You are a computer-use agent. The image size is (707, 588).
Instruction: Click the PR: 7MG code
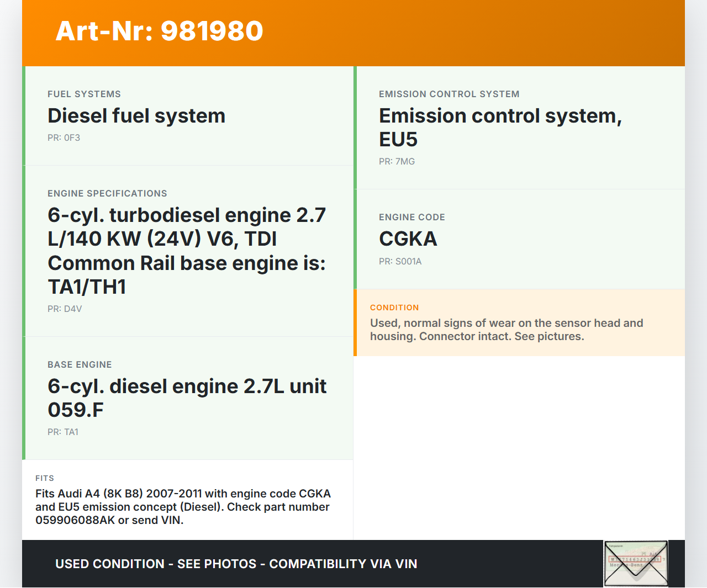point(397,162)
